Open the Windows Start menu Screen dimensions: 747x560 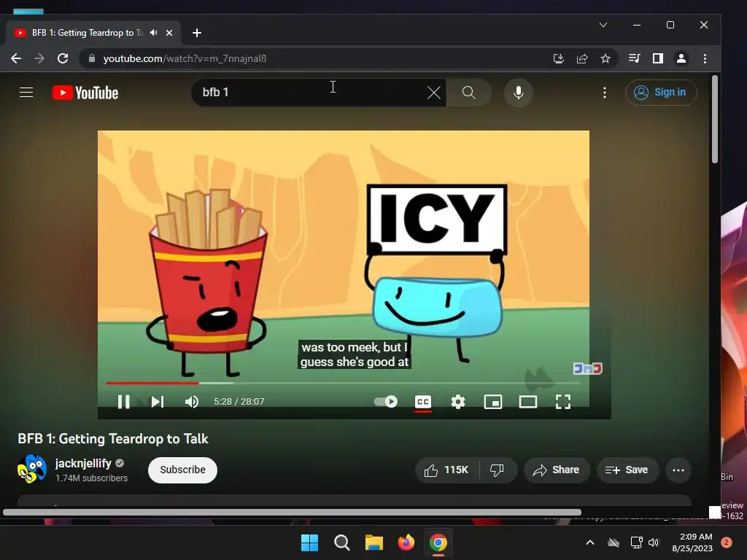coord(309,542)
